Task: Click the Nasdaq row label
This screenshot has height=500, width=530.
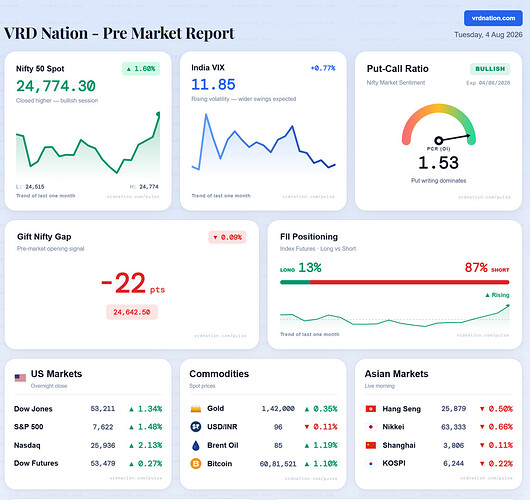Action: click(x=27, y=446)
